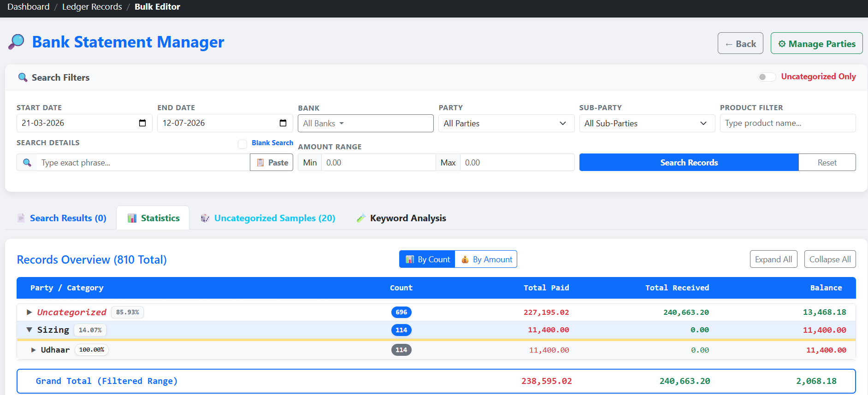
Task: Click the Reset button
Action: click(827, 162)
